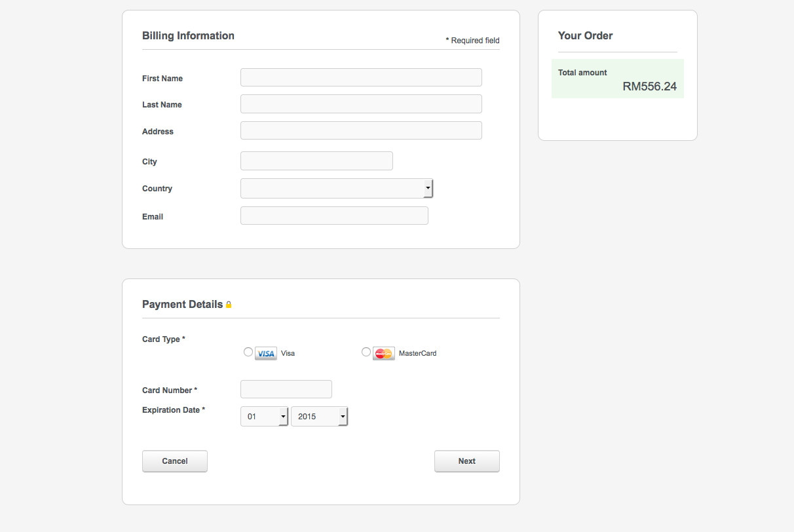Screen dimensions: 794x532
Task: Click the City input field
Action: [316, 161]
